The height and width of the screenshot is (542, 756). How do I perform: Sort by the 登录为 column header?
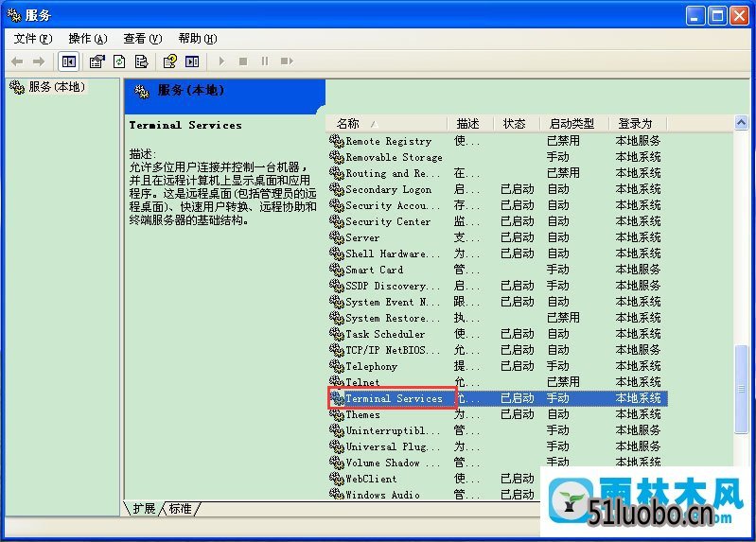coord(638,124)
